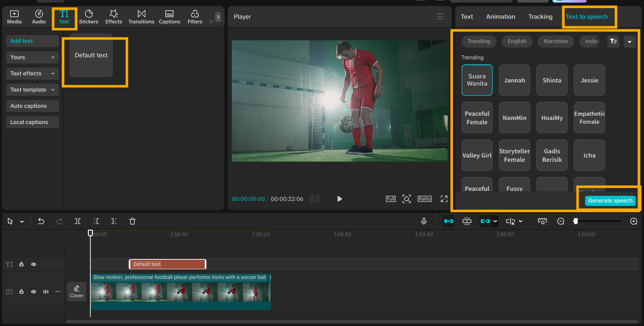Expand the Text effects category

[x=32, y=74]
